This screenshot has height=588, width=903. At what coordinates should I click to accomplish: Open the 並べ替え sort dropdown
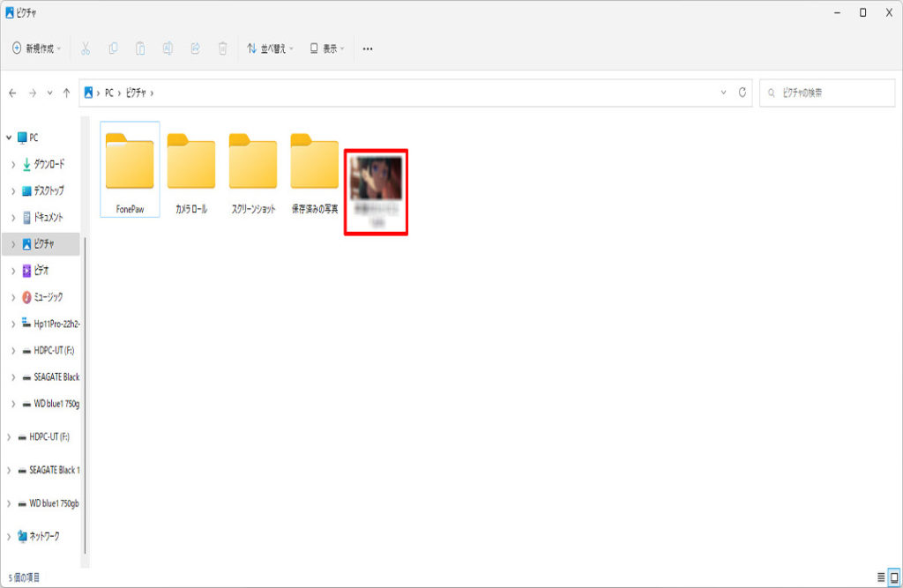270,48
